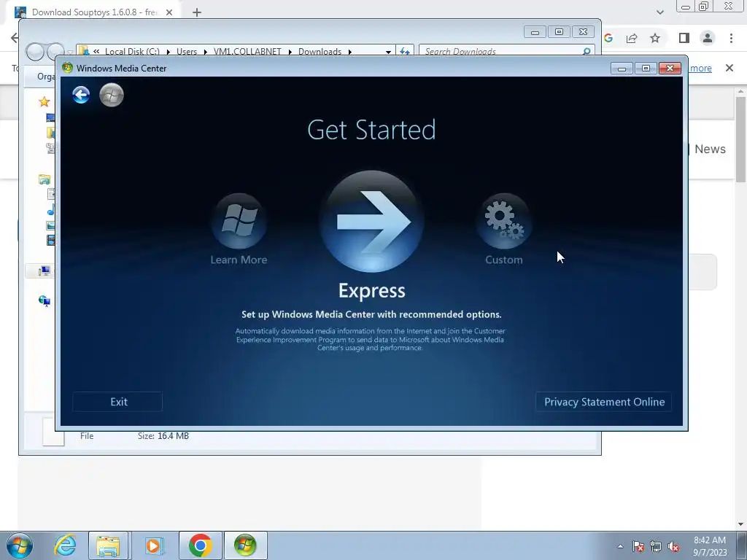Screen dimensions: 747x560
Task: Expand the Explorer address bar history dropdown
Action: [388, 52]
